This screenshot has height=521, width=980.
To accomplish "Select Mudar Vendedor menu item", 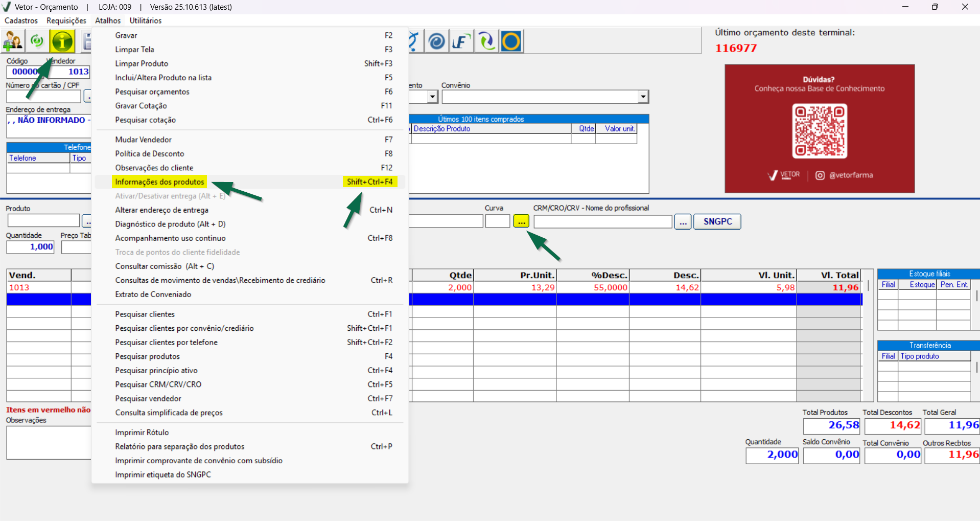I will coord(144,140).
